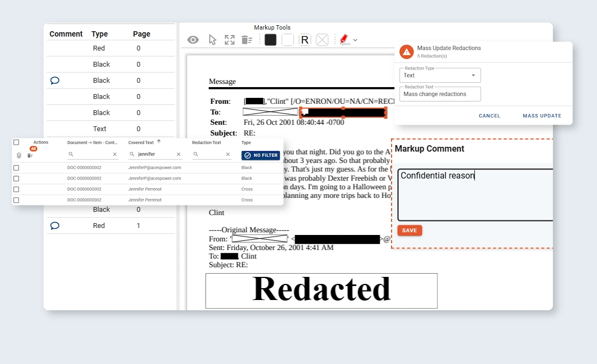This screenshot has width=597, height=364.
Task: Check the row for Jennifer Perrenot cross redaction
Action: click(16, 189)
